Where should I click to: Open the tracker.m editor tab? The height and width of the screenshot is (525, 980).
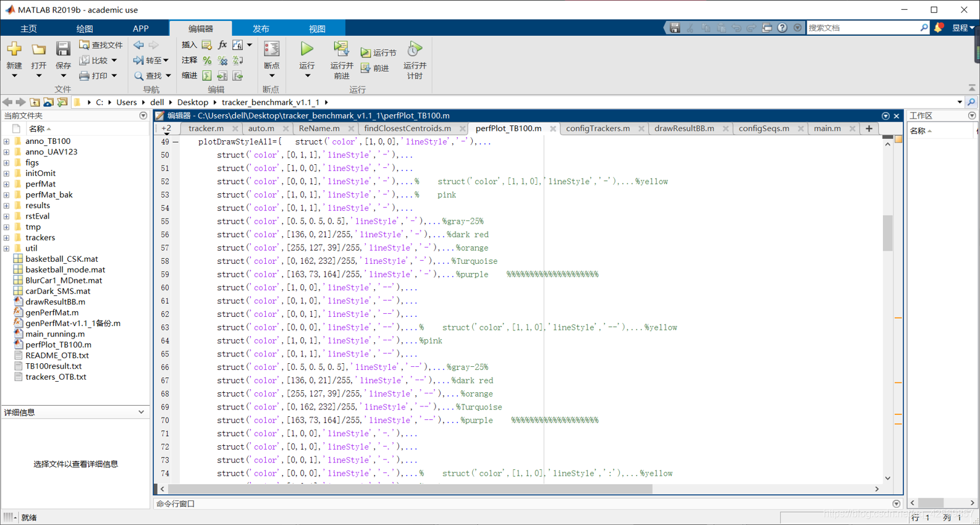[x=206, y=128]
